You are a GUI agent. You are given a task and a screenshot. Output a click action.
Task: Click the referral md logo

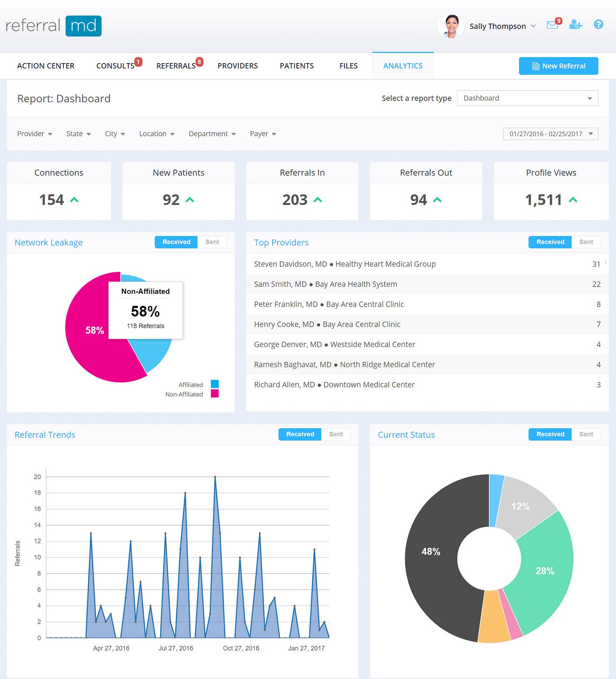pyautogui.click(x=54, y=26)
